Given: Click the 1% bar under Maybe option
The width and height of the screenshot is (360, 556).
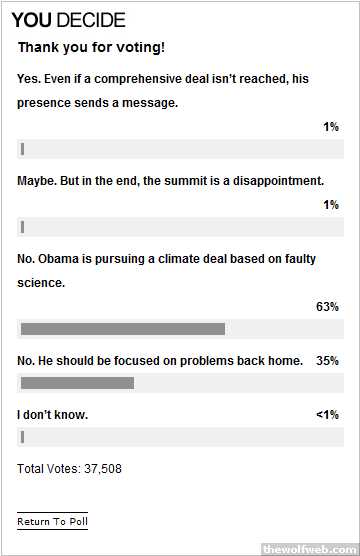Looking at the screenshot, I should (180, 227).
